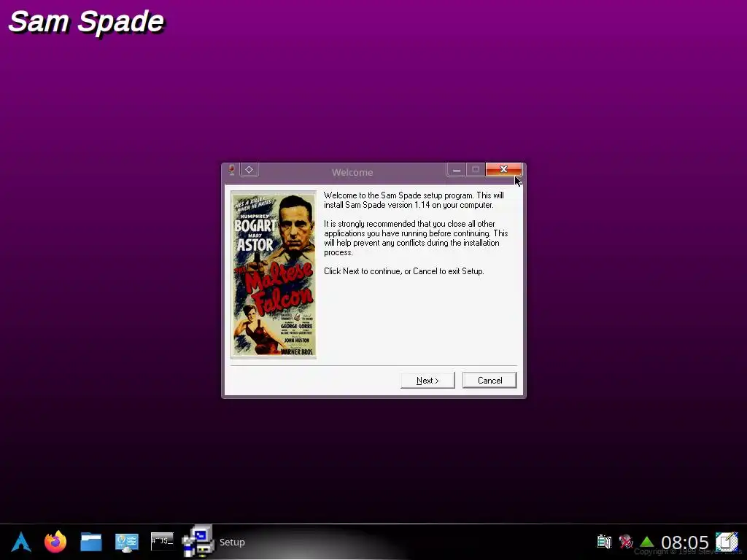Screen dimensions: 747x560
Task: Launch the terminal from the taskbar
Action: (162, 541)
